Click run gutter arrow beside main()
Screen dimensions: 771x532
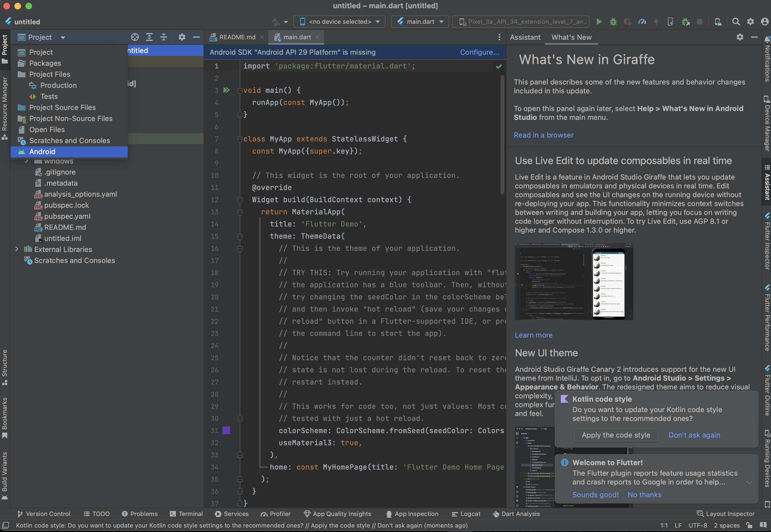226,90
